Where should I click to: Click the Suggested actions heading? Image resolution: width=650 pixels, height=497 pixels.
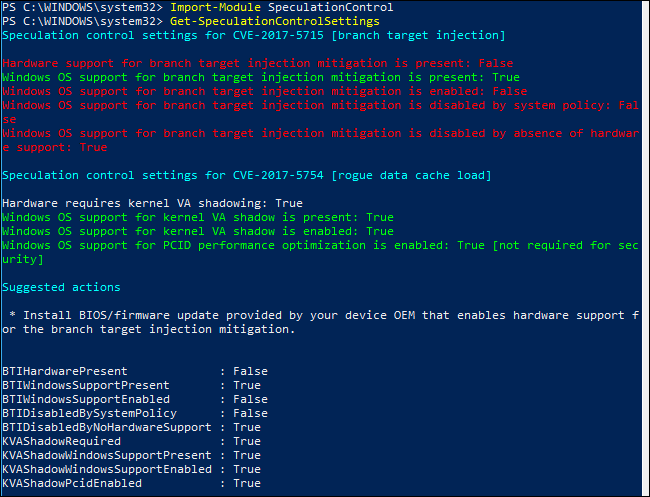tap(60, 287)
